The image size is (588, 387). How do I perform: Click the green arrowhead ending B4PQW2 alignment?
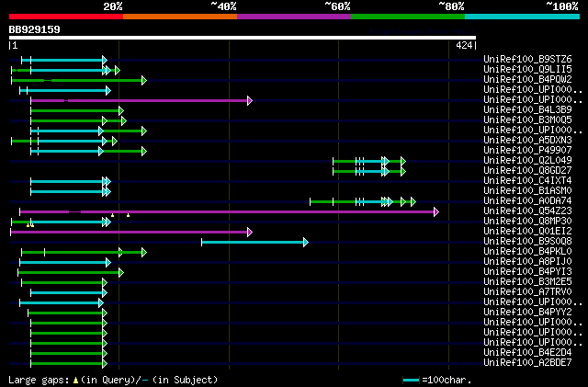(x=144, y=80)
